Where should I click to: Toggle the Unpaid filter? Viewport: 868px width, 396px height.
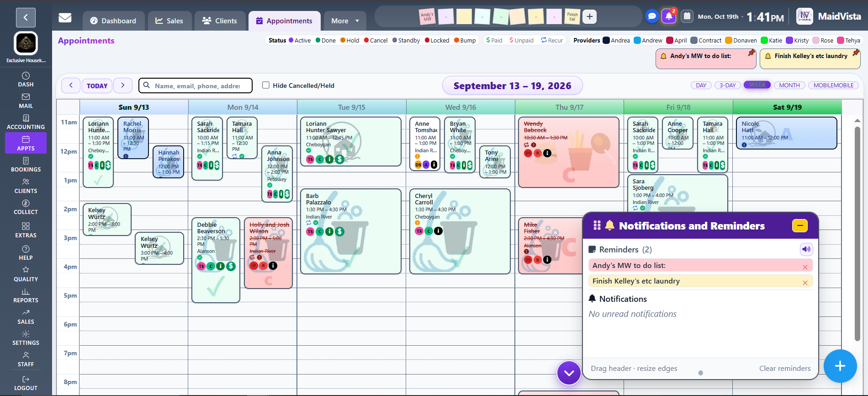point(521,40)
